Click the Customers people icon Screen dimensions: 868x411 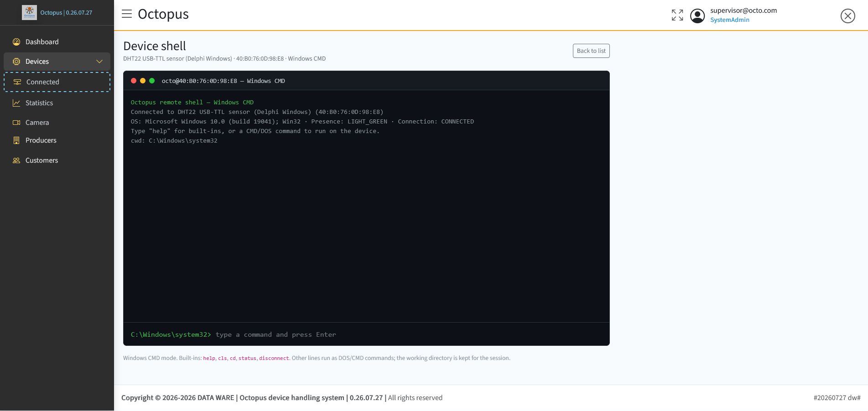[x=16, y=160]
